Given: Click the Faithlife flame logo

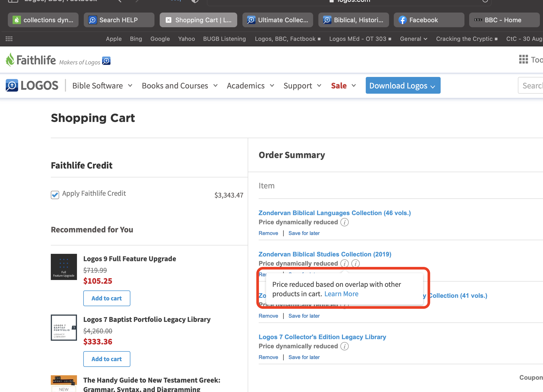Looking at the screenshot, I should point(10,60).
